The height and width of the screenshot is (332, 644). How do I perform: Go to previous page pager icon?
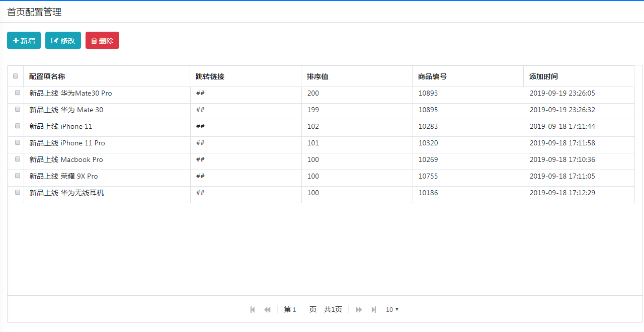(x=267, y=309)
